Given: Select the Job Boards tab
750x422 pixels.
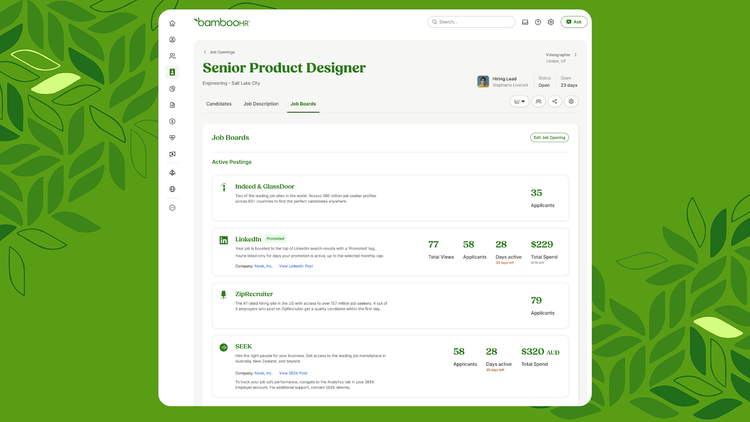Looking at the screenshot, I should pos(303,104).
